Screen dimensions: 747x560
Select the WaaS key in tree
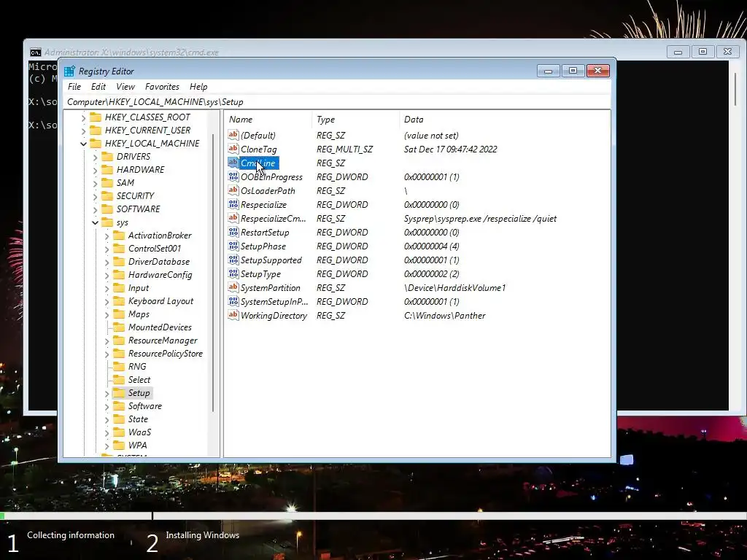[x=139, y=432]
